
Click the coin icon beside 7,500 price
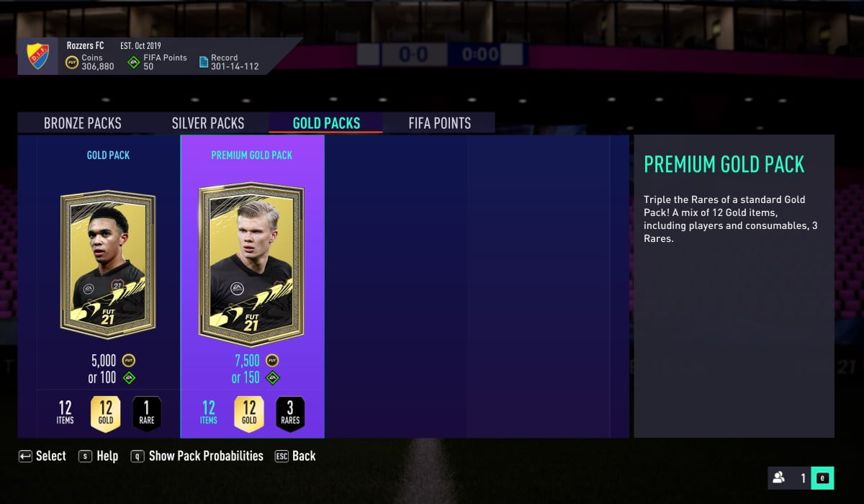tap(272, 361)
